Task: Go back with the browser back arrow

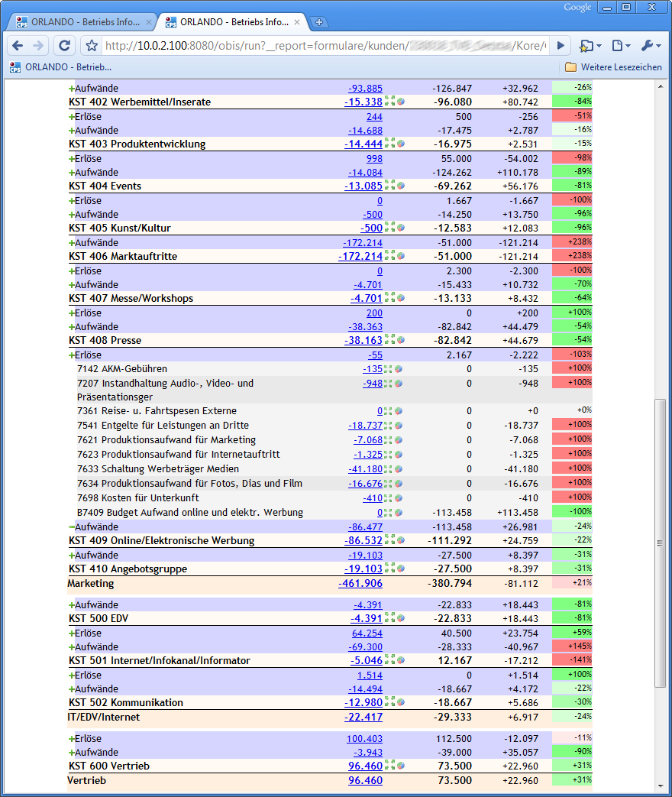Action: click(18, 46)
